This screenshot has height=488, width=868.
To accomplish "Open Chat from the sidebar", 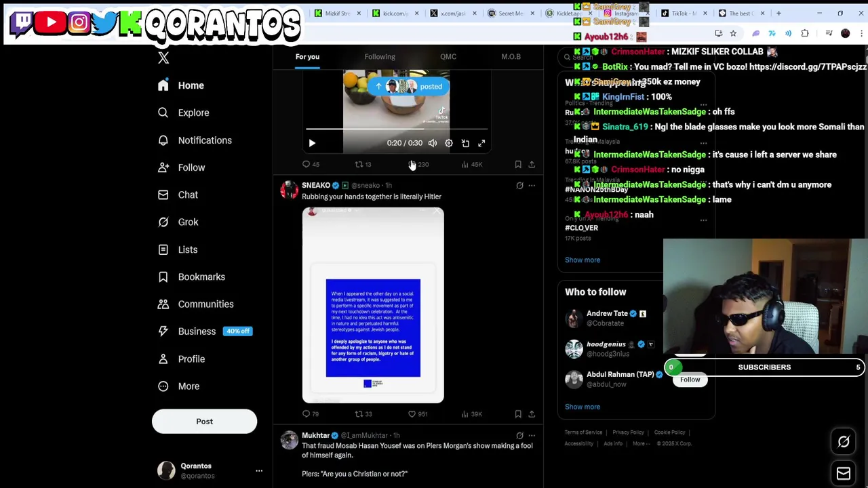I will (x=178, y=195).
